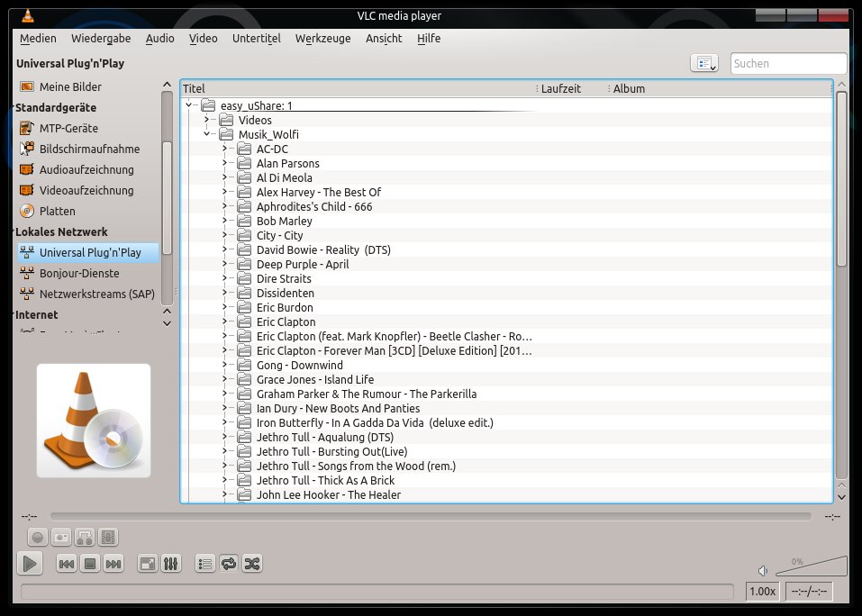The image size is (862, 616).
Task: Open the Video menu
Action: (x=204, y=39)
